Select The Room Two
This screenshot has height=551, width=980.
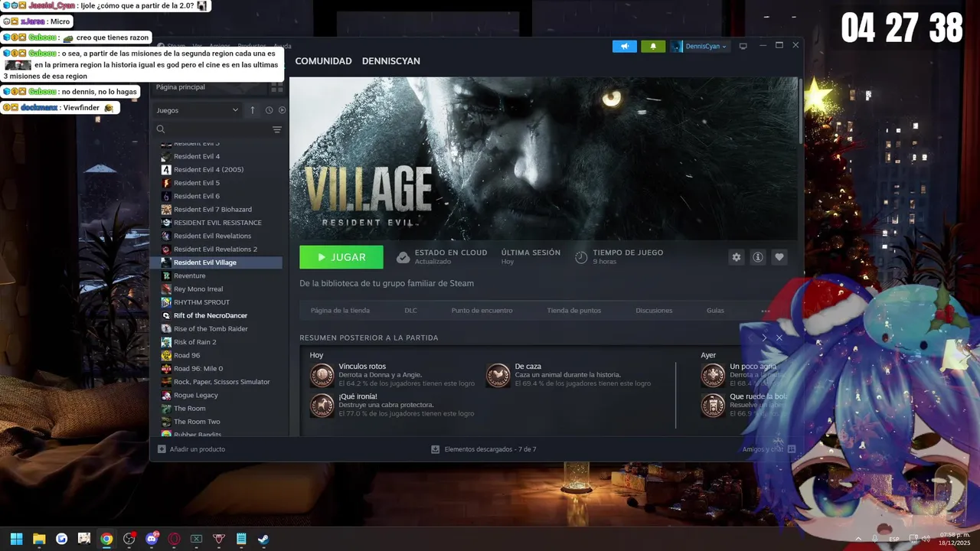(x=197, y=422)
